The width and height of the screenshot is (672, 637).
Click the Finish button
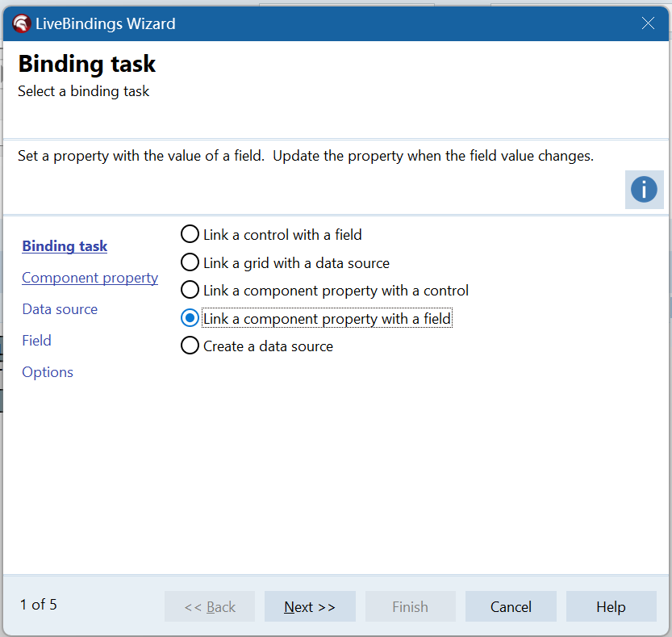point(410,606)
